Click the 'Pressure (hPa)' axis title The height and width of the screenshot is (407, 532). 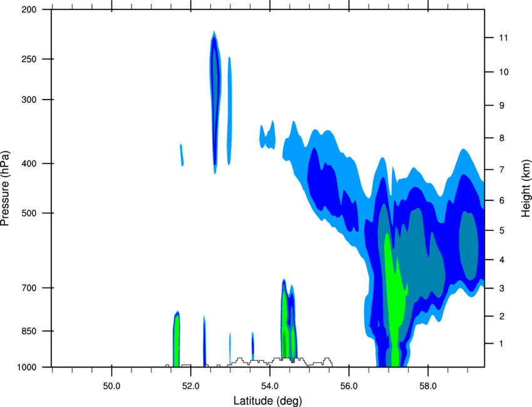coord(5,188)
